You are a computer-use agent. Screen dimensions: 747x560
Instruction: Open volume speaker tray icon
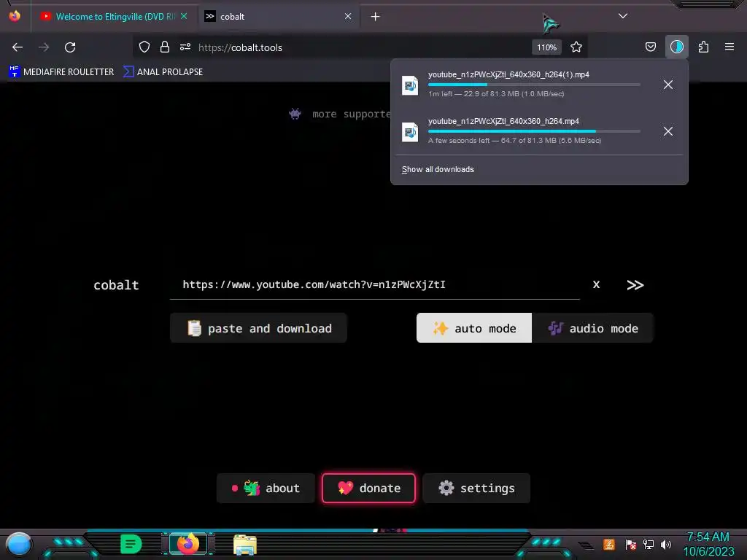click(666, 544)
